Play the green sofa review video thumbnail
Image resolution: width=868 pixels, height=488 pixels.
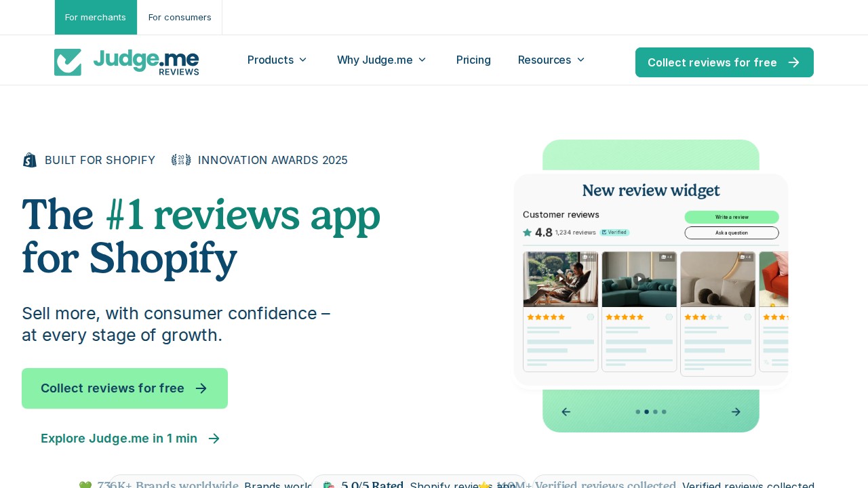pos(639,279)
